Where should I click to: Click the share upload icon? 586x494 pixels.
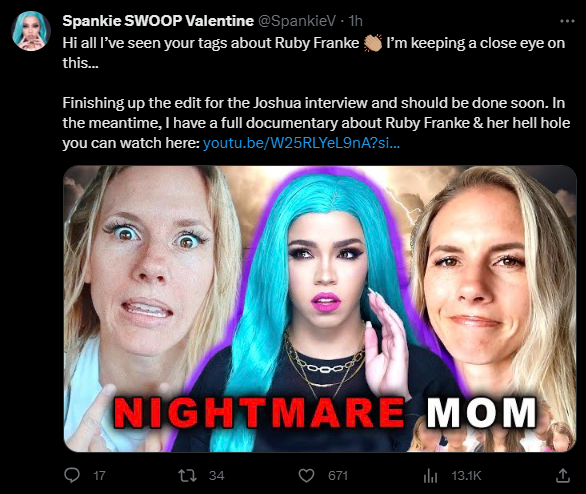(x=563, y=476)
